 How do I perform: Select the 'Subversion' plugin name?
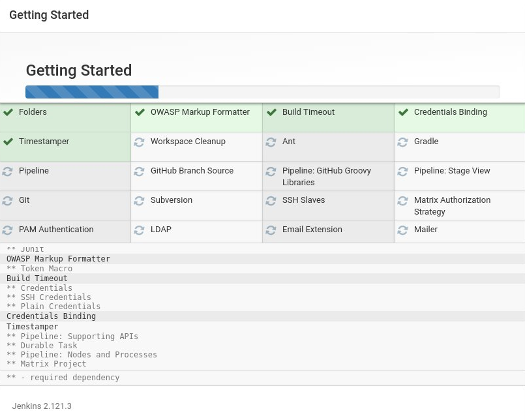[x=172, y=200]
